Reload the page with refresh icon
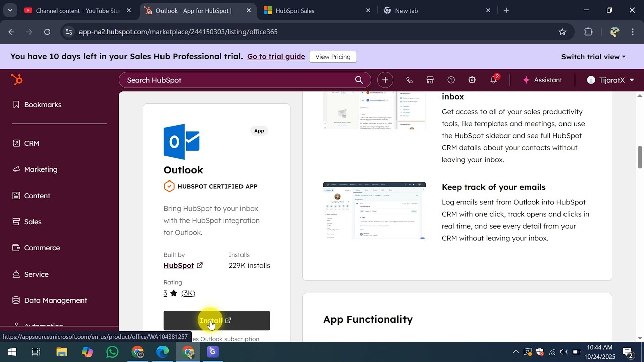Image resolution: width=644 pixels, height=362 pixels. click(47, 32)
